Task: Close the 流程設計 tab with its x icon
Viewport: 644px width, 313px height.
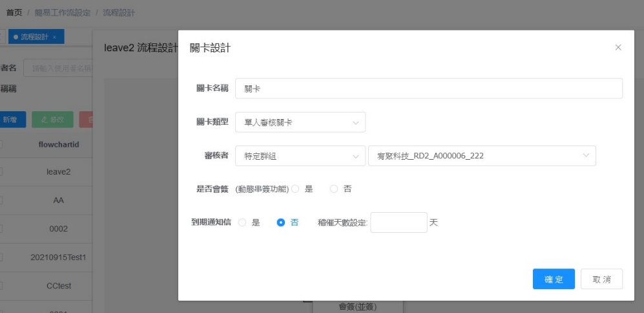Action: [x=54, y=38]
